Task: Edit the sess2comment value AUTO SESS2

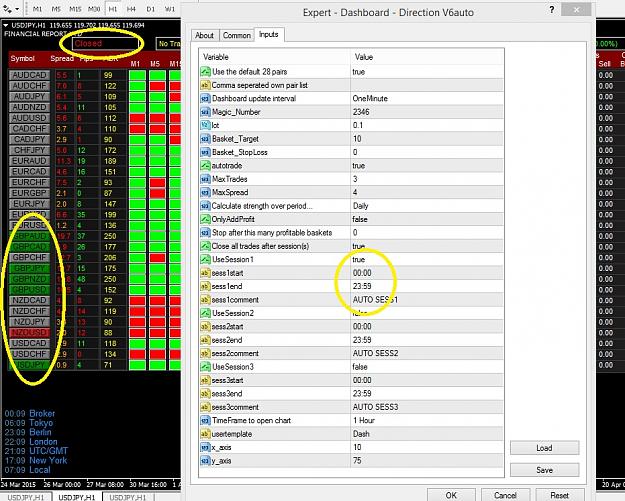Action: tap(427, 353)
